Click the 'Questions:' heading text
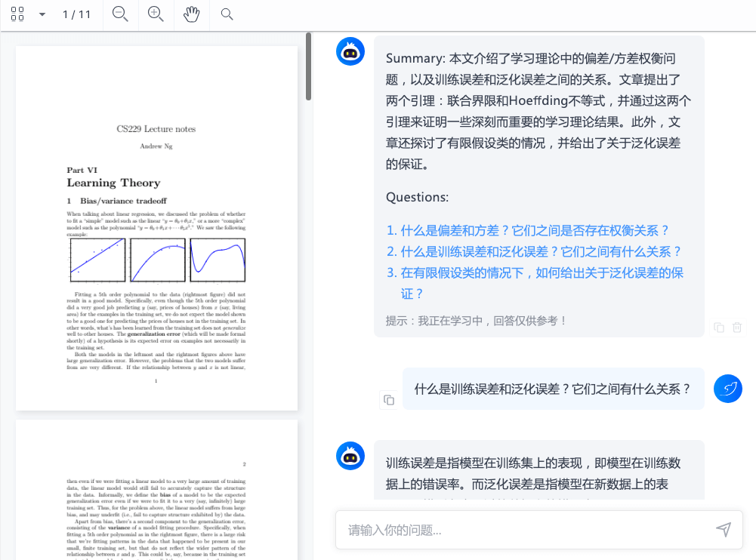Screen dimensions: 756x560 [x=417, y=197]
